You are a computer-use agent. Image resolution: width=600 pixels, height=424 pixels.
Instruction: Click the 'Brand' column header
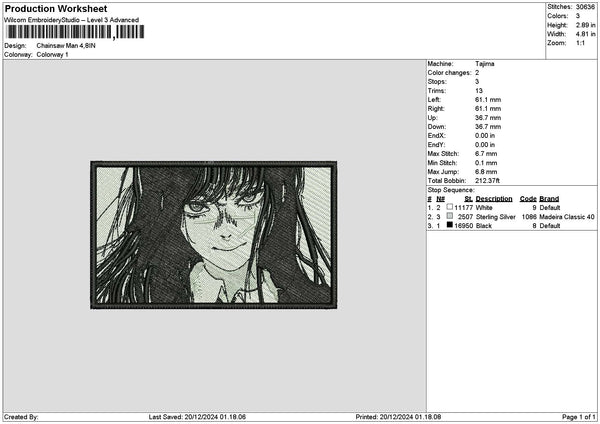click(549, 199)
